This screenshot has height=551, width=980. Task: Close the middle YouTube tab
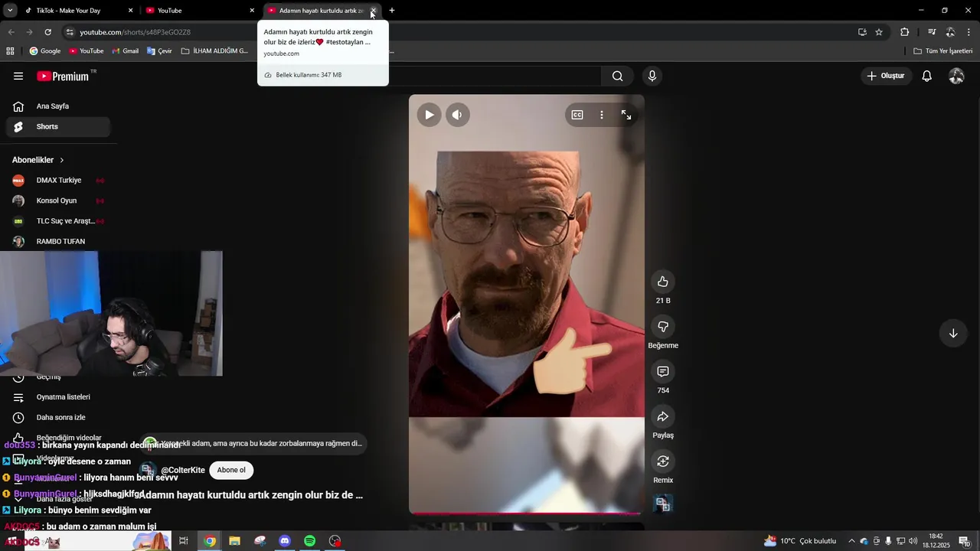point(252,11)
